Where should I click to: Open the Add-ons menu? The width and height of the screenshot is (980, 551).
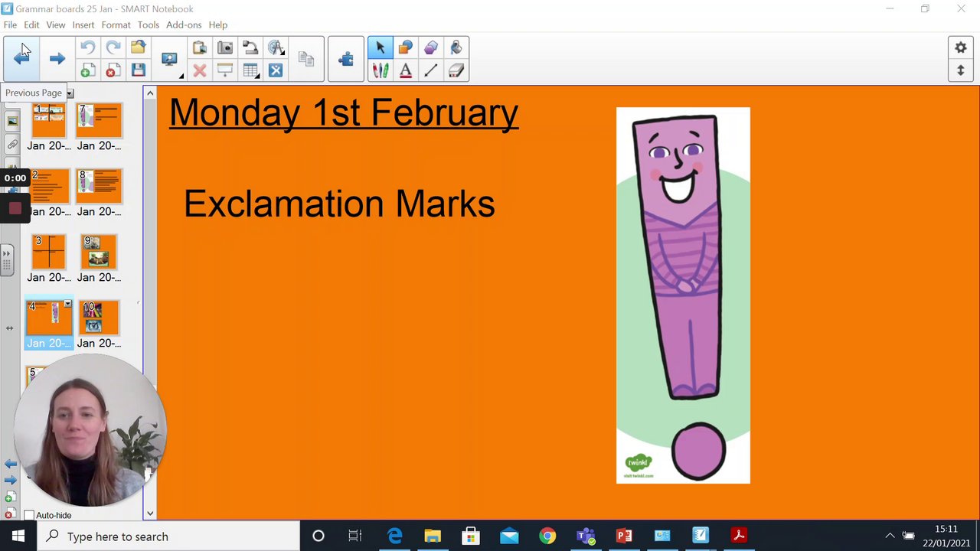click(184, 24)
